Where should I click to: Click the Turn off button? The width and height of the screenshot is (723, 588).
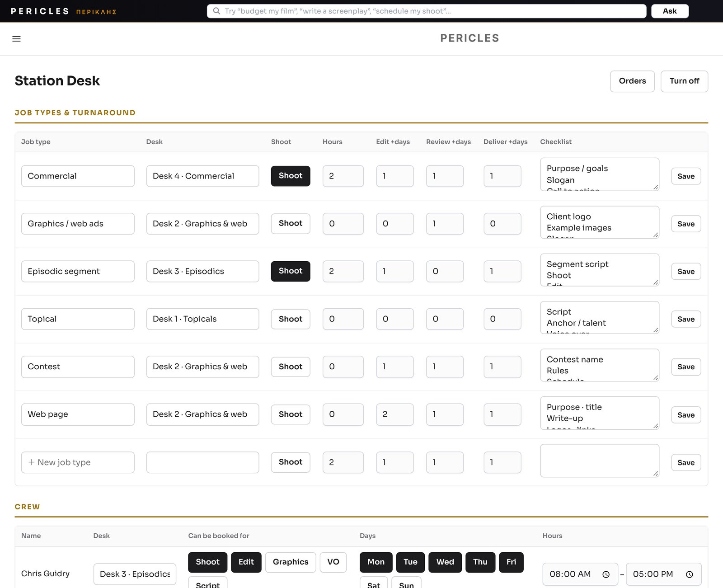684,81
